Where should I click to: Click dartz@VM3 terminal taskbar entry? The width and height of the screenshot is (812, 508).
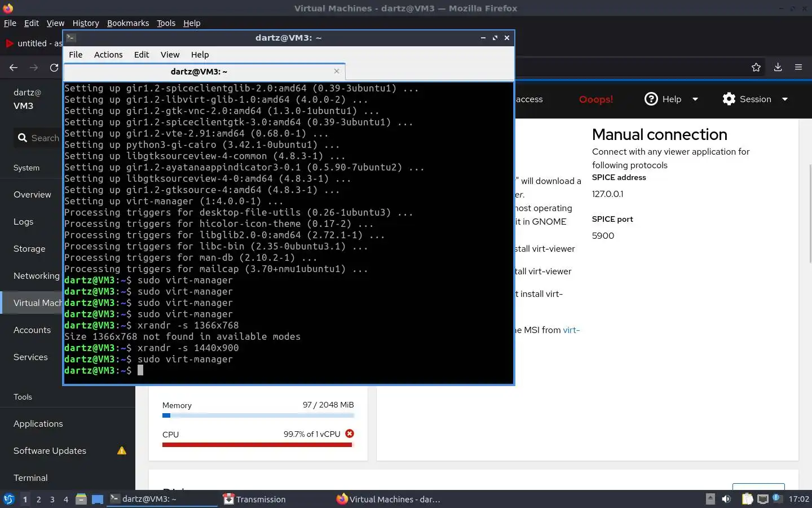point(162,499)
